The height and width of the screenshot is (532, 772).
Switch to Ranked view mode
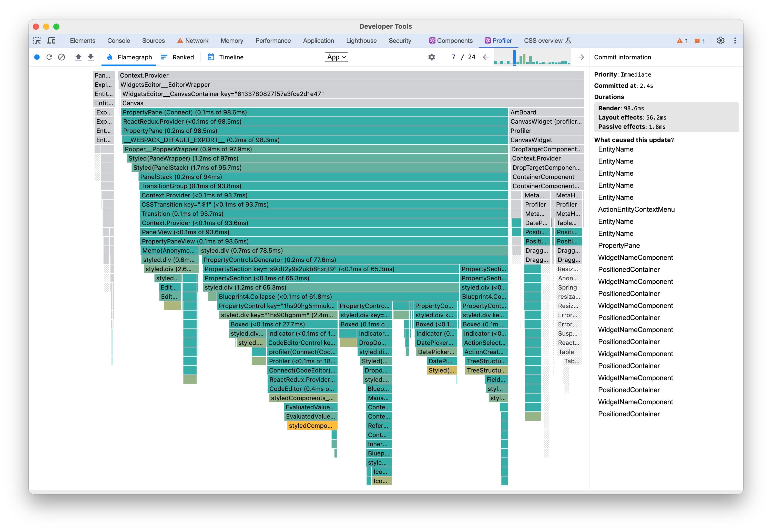tap(177, 57)
